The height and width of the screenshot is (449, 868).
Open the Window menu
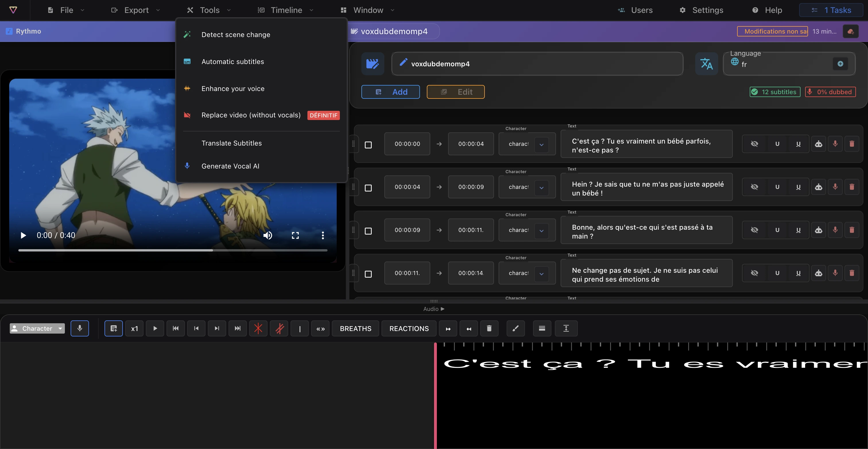[368, 10]
